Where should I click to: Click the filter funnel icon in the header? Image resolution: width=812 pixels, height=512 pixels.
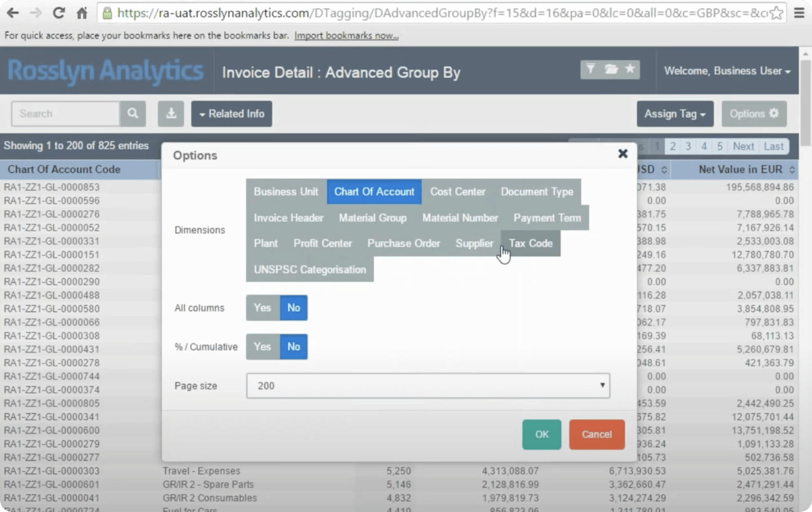[x=591, y=69]
